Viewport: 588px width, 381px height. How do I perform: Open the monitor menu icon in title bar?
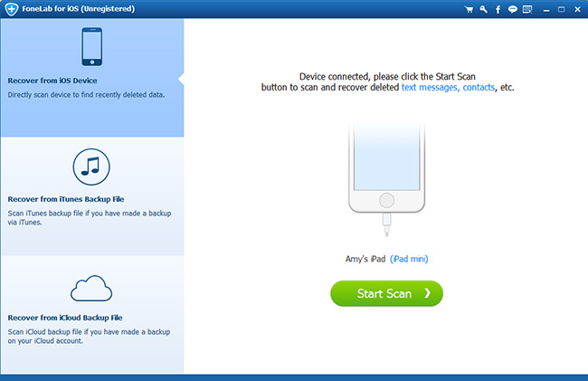click(x=527, y=9)
